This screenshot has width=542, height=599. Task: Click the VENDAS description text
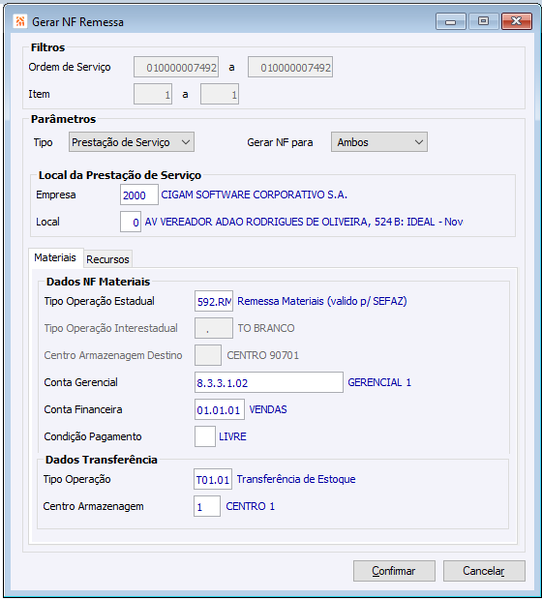(268, 410)
